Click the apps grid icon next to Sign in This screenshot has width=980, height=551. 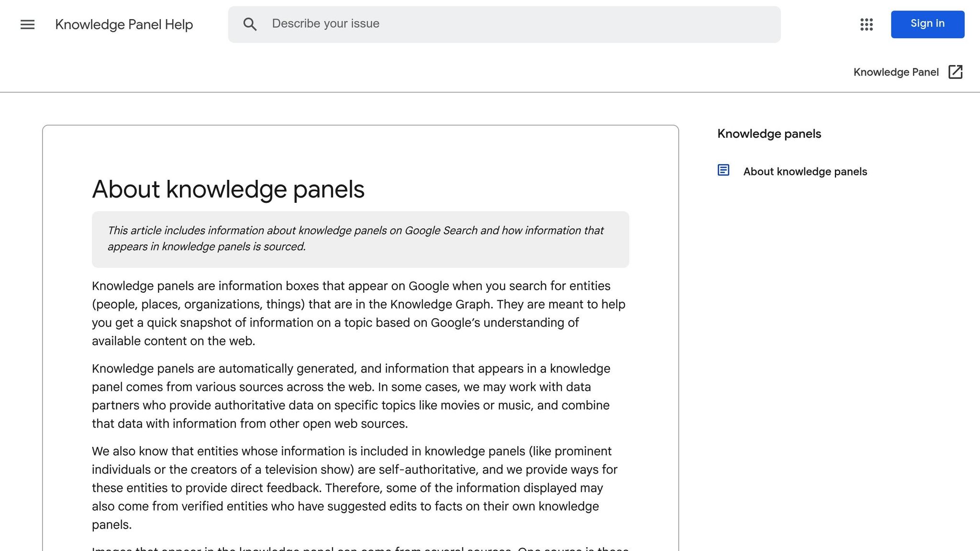click(x=866, y=24)
